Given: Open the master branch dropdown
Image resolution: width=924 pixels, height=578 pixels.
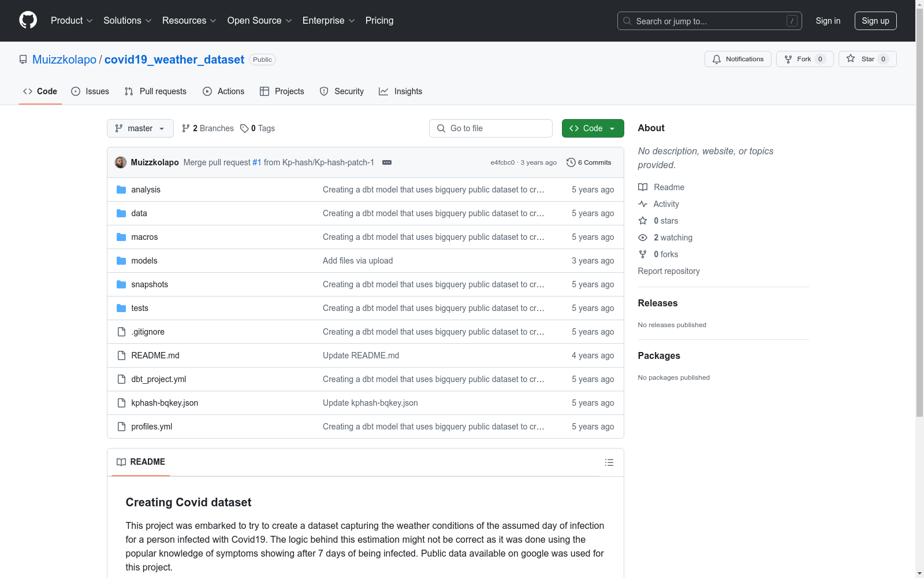Looking at the screenshot, I should point(140,128).
